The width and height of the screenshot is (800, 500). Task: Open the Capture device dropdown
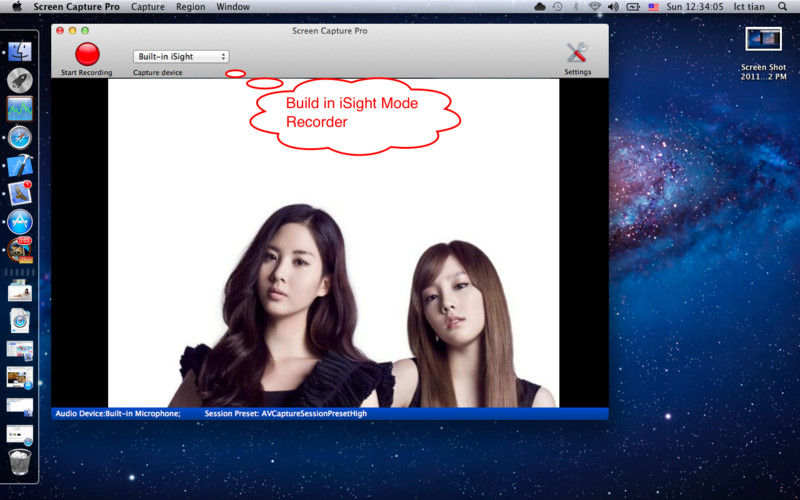[181, 57]
